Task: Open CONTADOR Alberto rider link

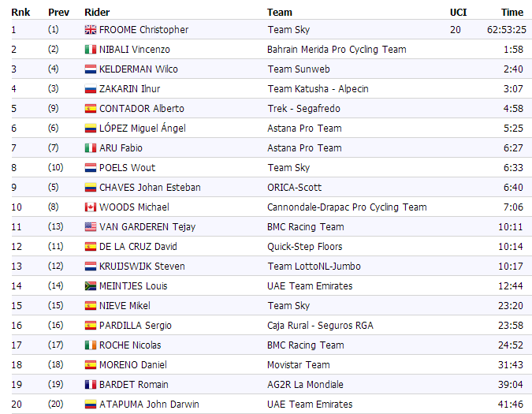Action: coord(142,109)
